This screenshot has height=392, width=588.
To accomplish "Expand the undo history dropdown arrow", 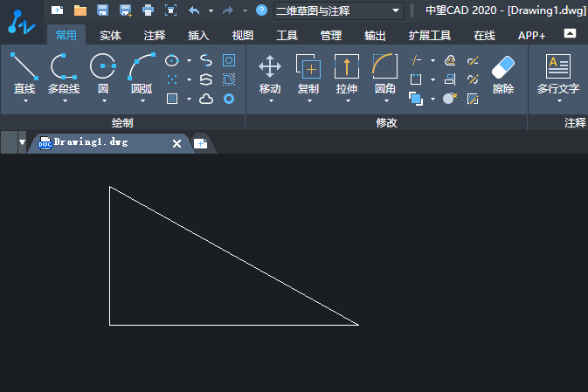I will click(x=211, y=10).
